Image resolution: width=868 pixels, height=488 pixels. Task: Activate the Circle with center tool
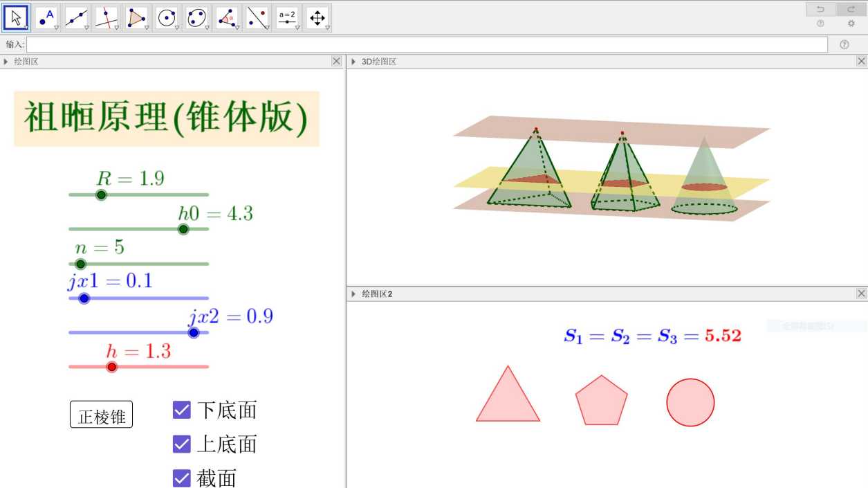point(166,18)
